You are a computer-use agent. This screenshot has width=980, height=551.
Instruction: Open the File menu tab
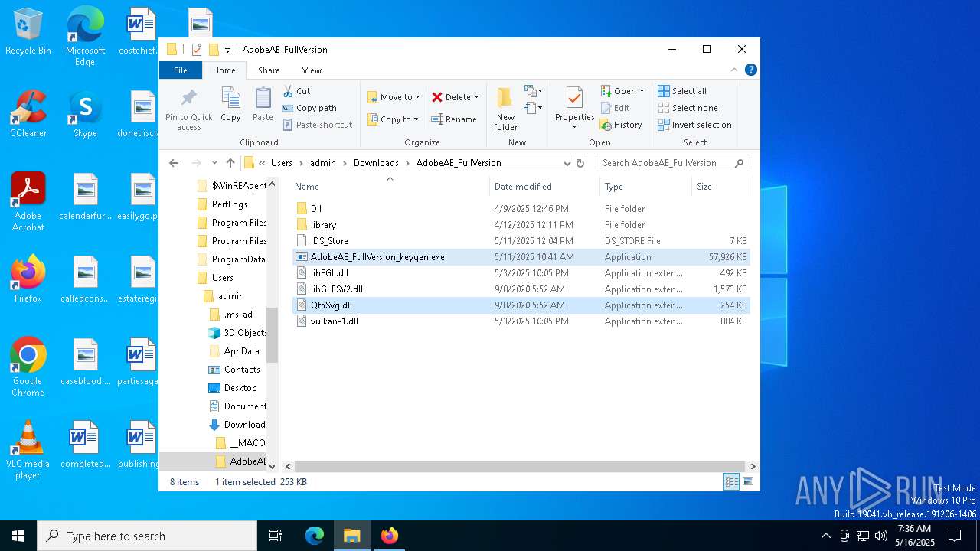click(181, 70)
